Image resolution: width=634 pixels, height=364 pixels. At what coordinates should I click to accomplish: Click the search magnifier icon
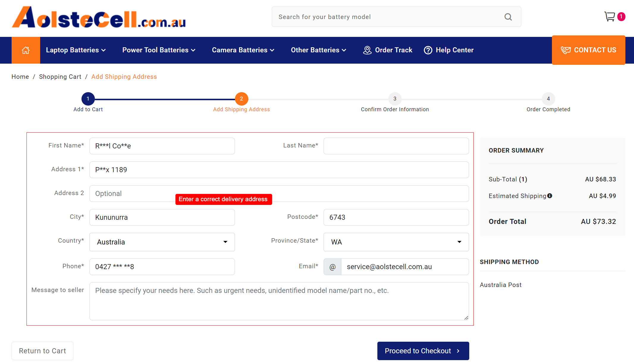coord(508,17)
